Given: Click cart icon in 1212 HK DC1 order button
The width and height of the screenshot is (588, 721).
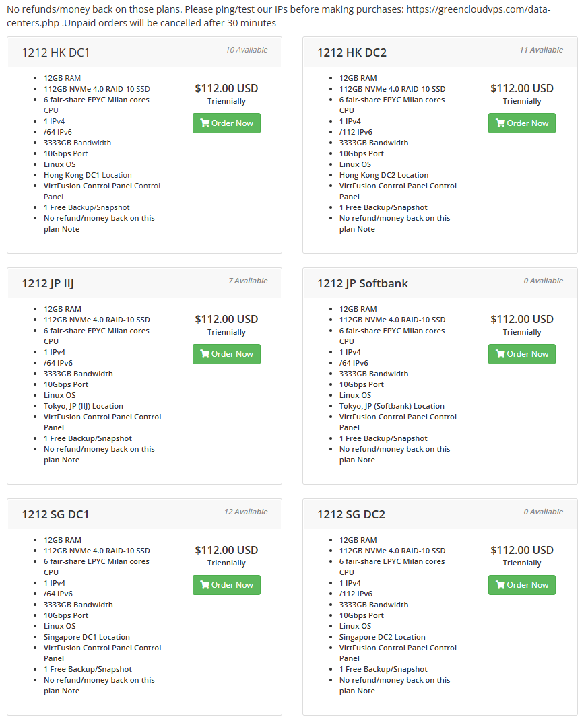Looking at the screenshot, I should coord(205,123).
